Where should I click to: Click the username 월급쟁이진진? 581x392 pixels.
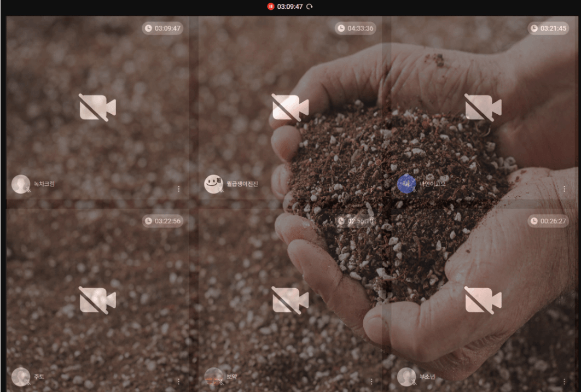242,184
